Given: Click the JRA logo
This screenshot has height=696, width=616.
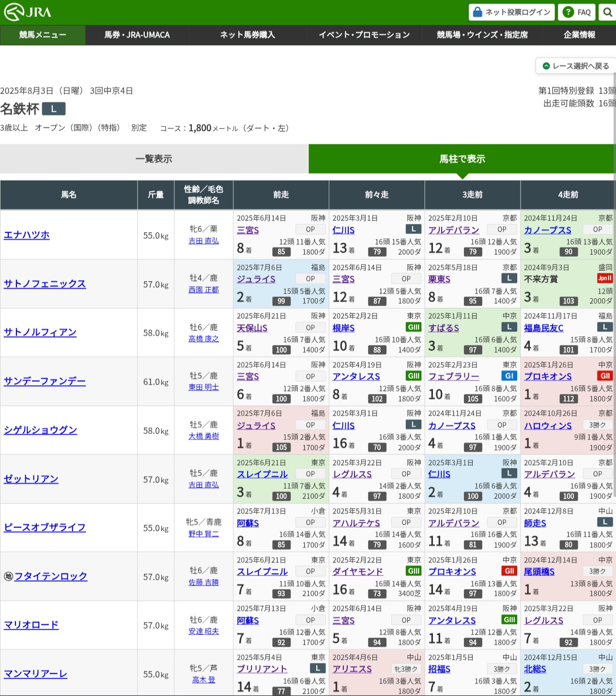Looking at the screenshot, I should click(x=28, y=12).
